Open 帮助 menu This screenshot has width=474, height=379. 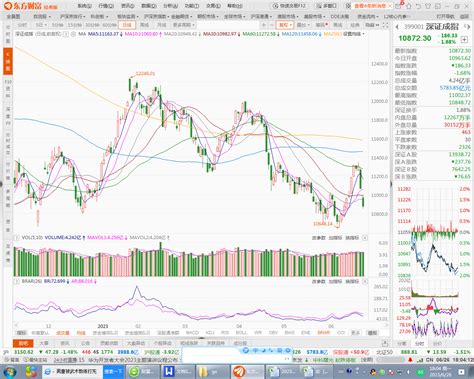pyautogui.click(x=235, y=6)
